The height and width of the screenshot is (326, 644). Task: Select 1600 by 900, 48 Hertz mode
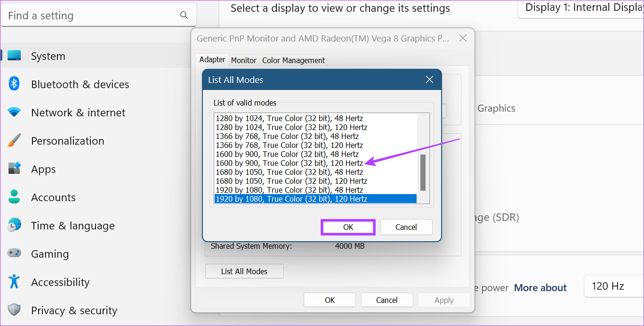315,154
